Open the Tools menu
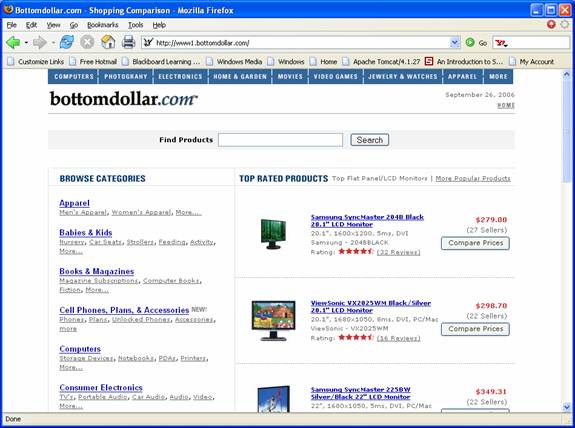 pyautogui.click(x=135, y=25)
